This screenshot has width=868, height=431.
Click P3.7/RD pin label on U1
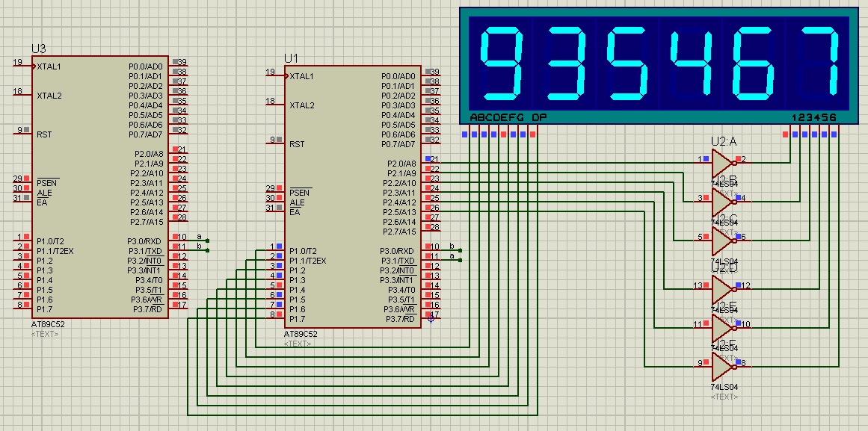tap(400, 319)
